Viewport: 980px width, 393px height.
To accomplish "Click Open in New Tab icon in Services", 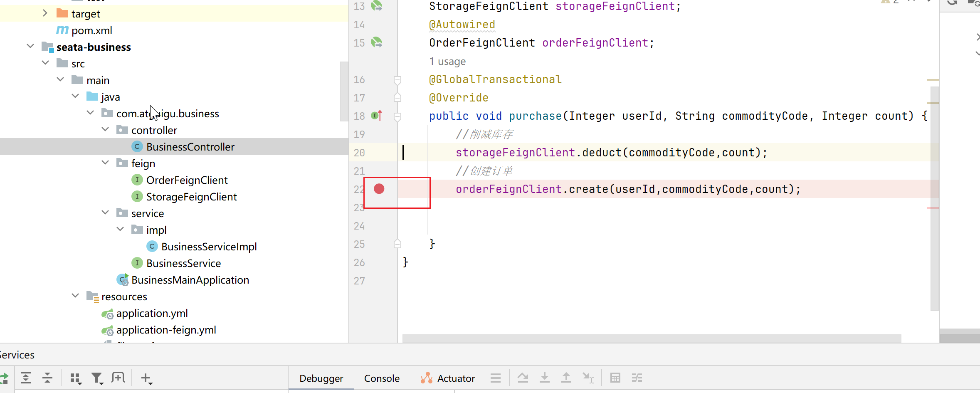I will point(118,378).
